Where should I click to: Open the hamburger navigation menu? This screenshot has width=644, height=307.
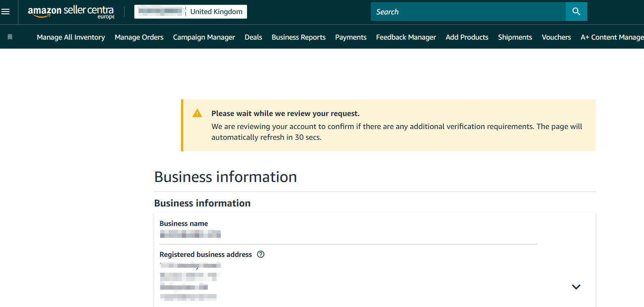tap(6, 12)
